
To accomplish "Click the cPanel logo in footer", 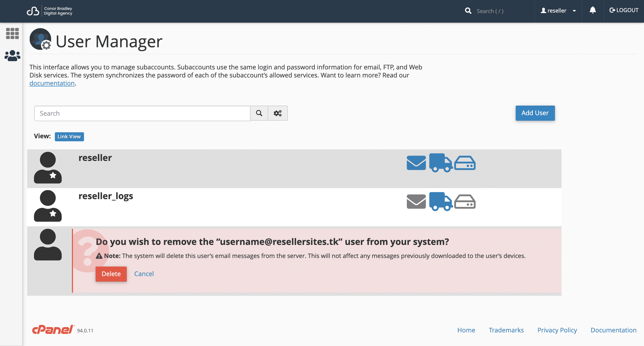I will pyautogui.click(x=53, y=330).
